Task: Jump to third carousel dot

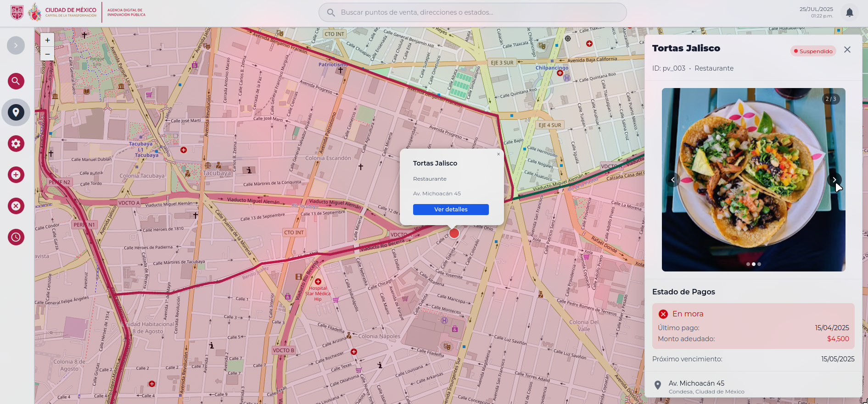Action: click(759, 264)
